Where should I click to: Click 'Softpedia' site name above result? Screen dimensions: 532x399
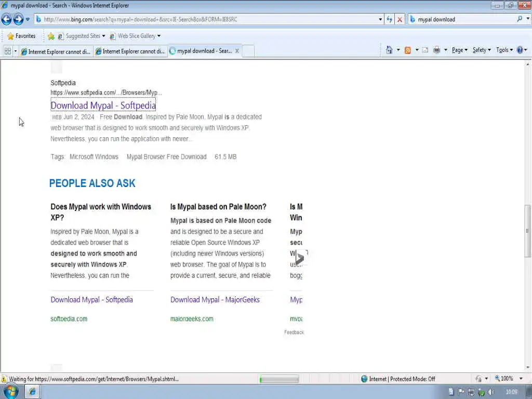point(63,83)
